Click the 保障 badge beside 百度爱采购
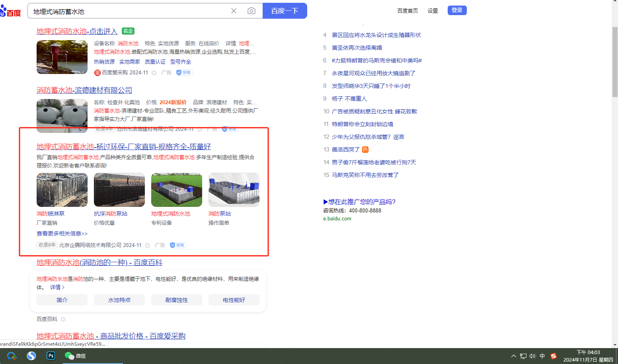 (x=184, y=72)
